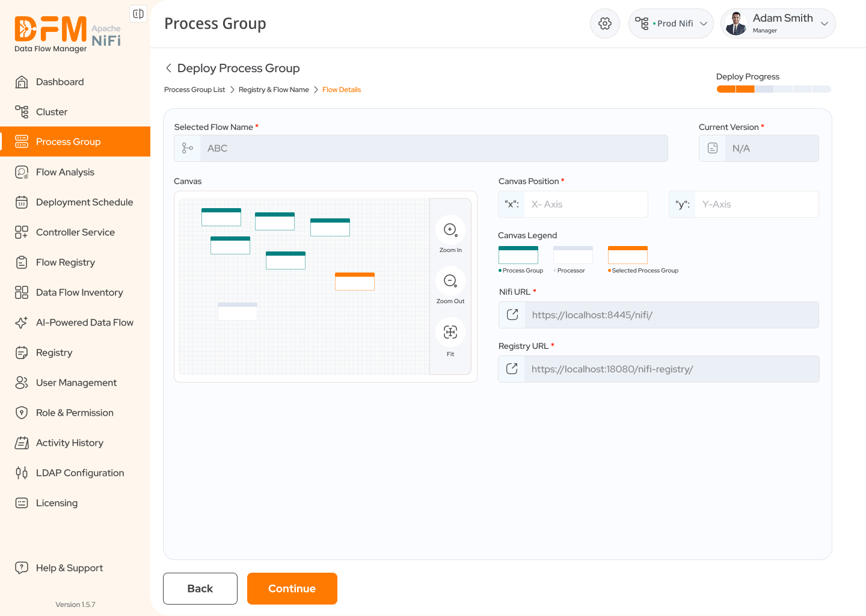The height and width of the screenshot is (616, 866).
Task: Collapse the sidebar with panel toggle icon
Action: point(138,14)
